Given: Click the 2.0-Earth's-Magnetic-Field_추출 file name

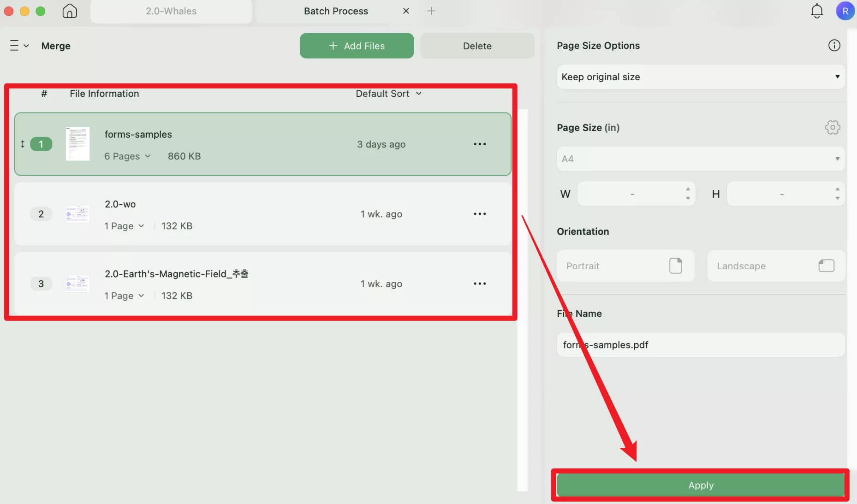Looking at the screenshot, I should [176, 274].
